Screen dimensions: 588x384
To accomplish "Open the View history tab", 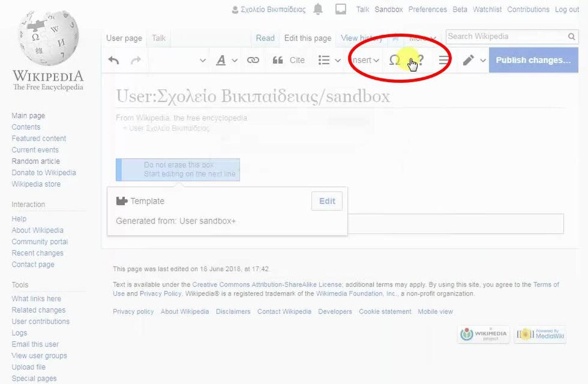I will pyautogui.click(x=361, y=38).
